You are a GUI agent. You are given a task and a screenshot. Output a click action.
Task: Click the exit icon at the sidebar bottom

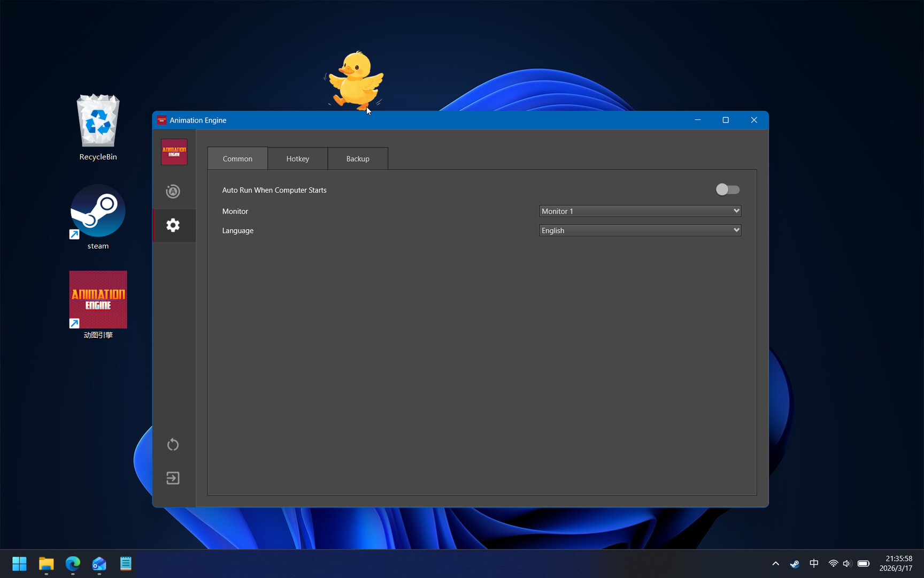click(x=173, y=478)
